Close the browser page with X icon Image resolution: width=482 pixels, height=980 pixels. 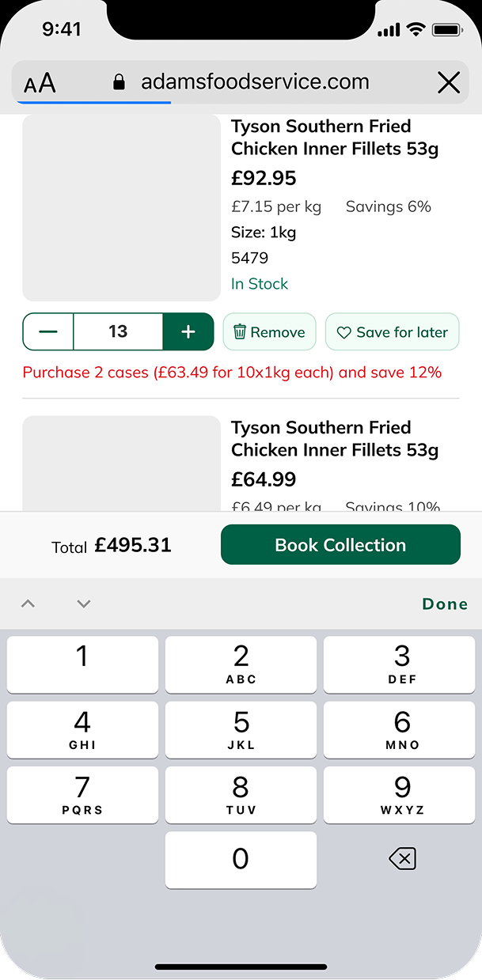[449, 82]
